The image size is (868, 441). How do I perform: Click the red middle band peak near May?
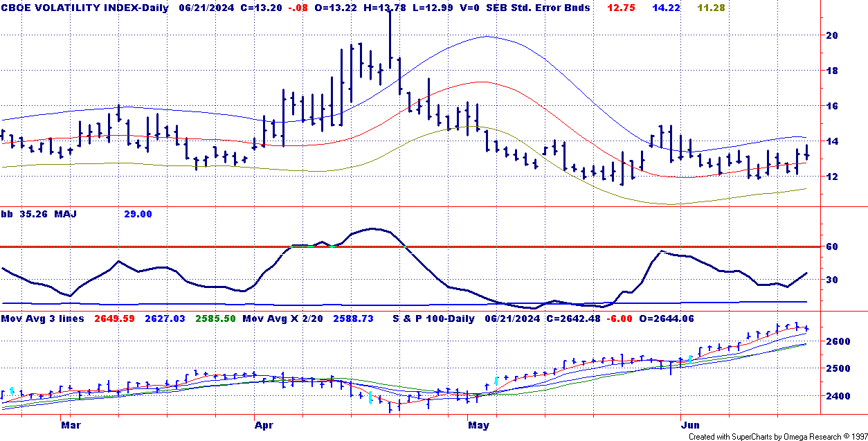480,82
